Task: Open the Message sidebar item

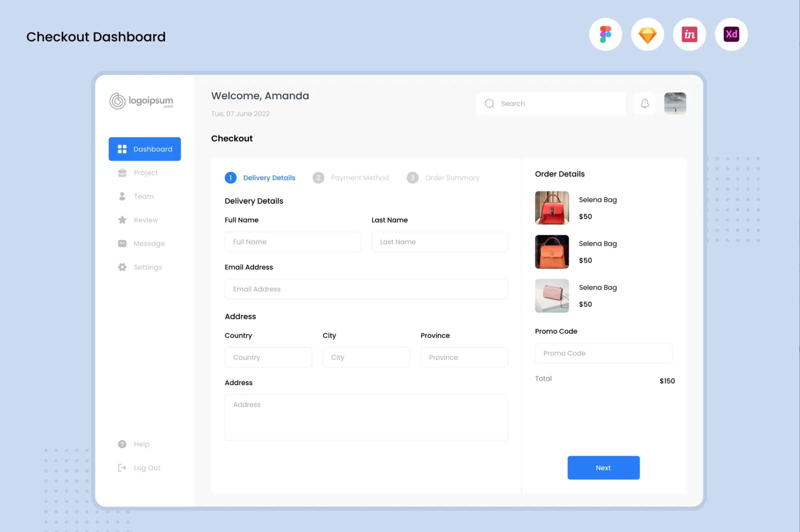Action: tap(149, 244)
